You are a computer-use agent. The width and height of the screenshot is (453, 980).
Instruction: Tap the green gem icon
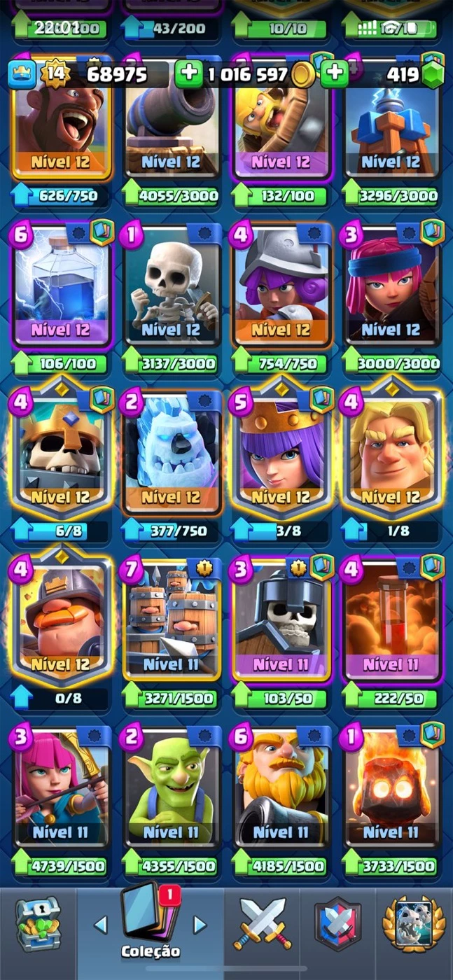[433, 75]
